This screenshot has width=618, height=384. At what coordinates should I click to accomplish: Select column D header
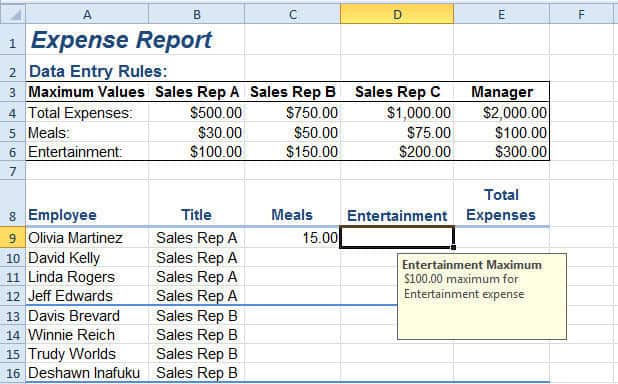point(397,15)
